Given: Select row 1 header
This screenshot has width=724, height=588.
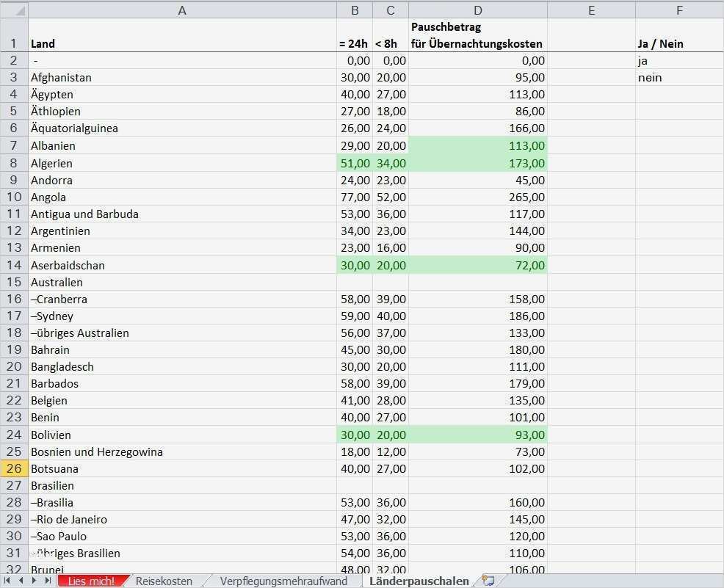Looking at the screenshot, I should point(14,35).
